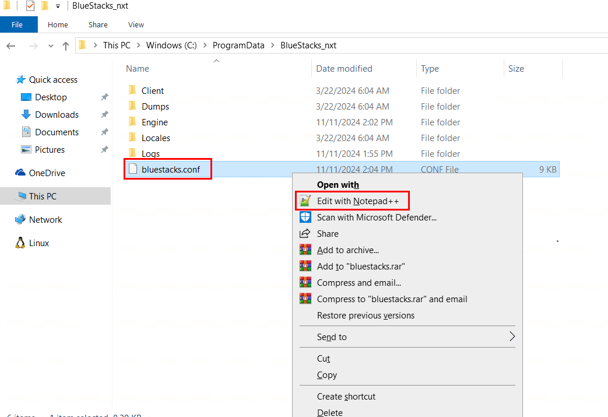Viewport: 608px width, 417px height.
Task: Choose Create shortcut in context menu
Action: point(346,396)
